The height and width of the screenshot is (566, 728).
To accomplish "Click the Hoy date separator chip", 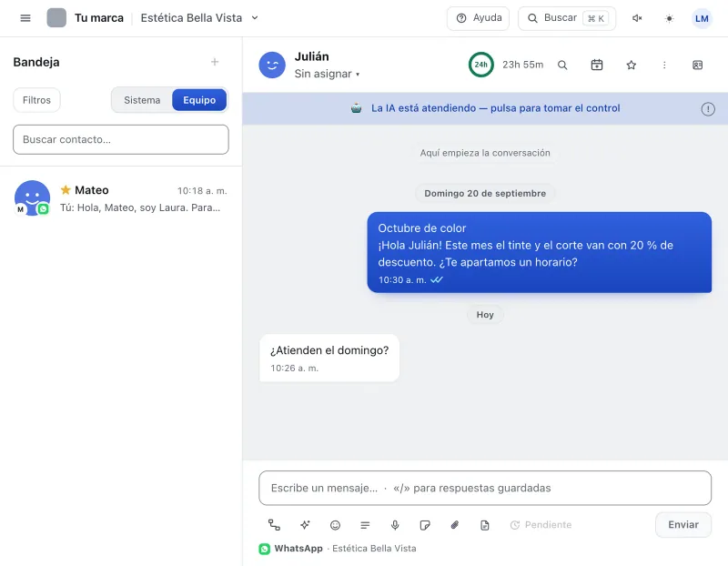I will [x=485, y=314].
